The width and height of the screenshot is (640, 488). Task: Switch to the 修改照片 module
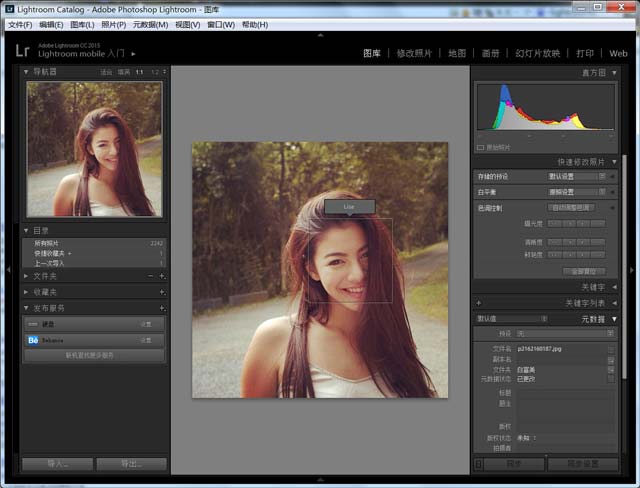pos(414,53)
